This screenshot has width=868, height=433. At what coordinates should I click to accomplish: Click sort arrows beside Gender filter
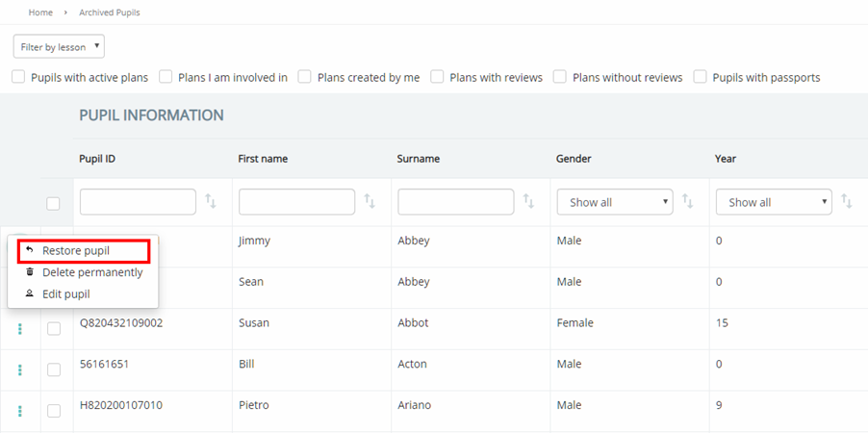(687, 202)
